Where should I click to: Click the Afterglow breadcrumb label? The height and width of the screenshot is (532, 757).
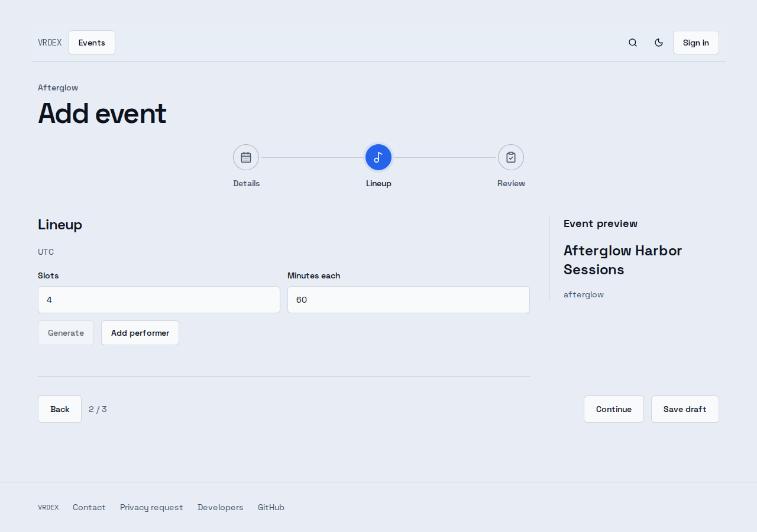[58, 87]
